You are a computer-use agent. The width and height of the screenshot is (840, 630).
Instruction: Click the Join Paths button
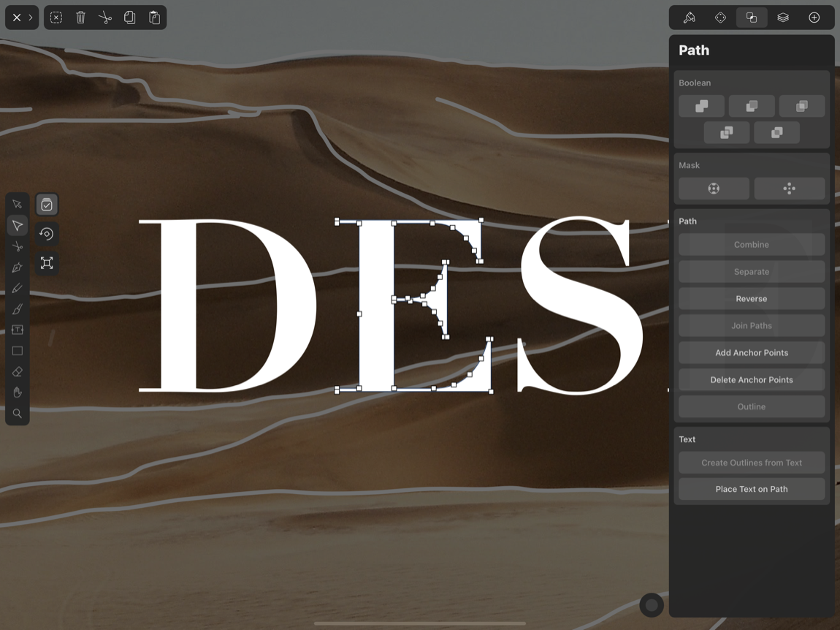point(752,325)
